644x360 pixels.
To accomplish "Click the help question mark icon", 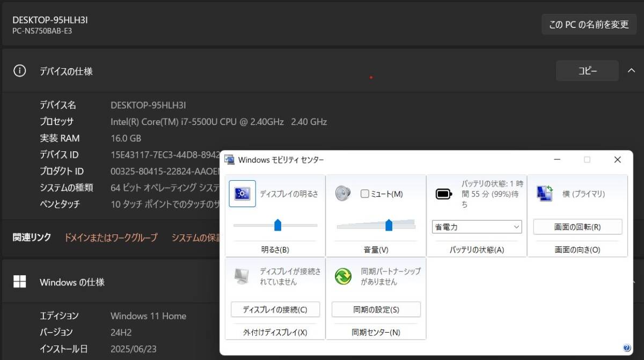I will pos(626,348).
